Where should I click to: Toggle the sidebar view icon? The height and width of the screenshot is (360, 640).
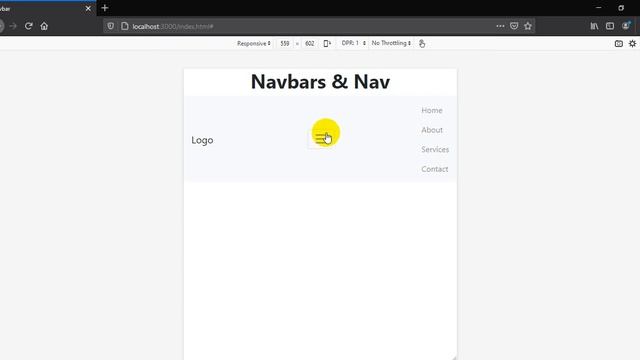610,26
